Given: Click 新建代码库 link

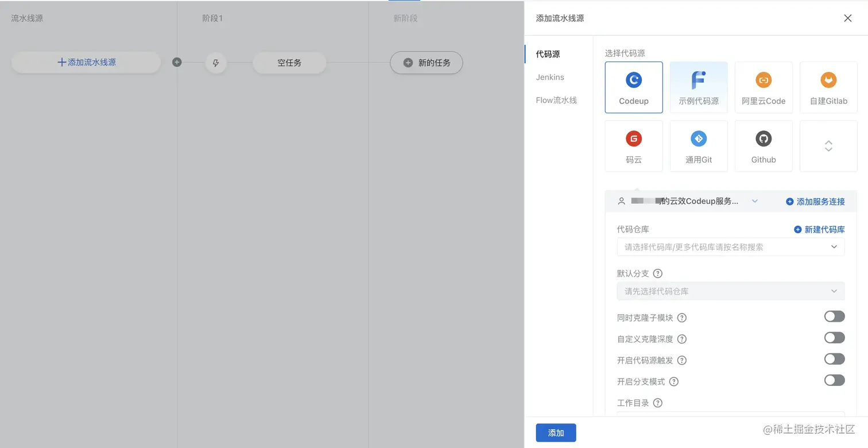Looking at the screenshot, I should [819, 229].
